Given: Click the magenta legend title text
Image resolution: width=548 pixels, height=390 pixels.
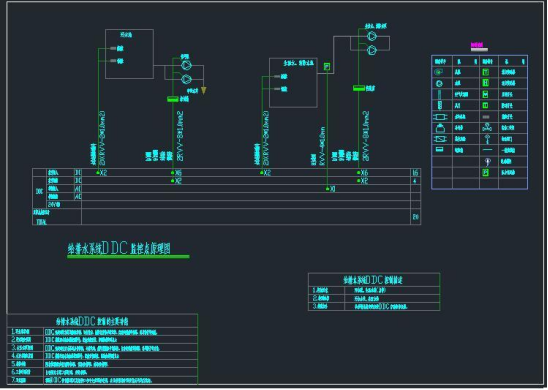Looking at the screenshot, I should click(x=477, y=45).
